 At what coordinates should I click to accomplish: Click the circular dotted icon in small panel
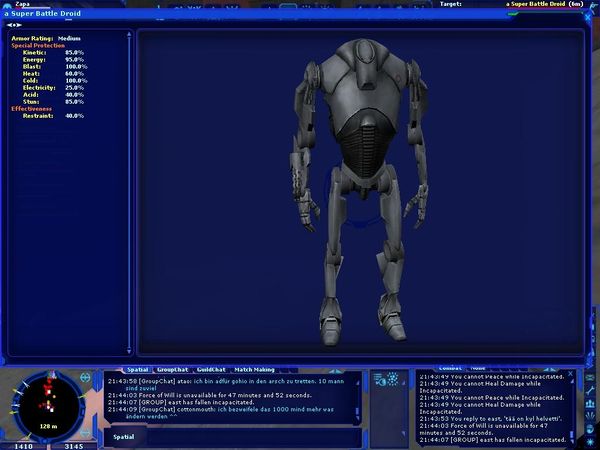(x=394, y=378)
